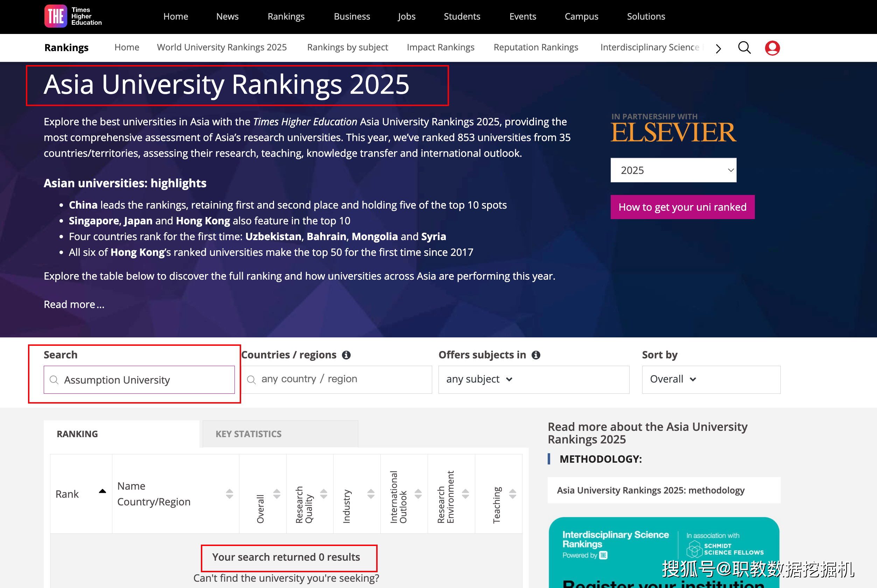Sort by International Outlook column arrows
Screen dimensions: 877x588
click(x=418, y=493)
